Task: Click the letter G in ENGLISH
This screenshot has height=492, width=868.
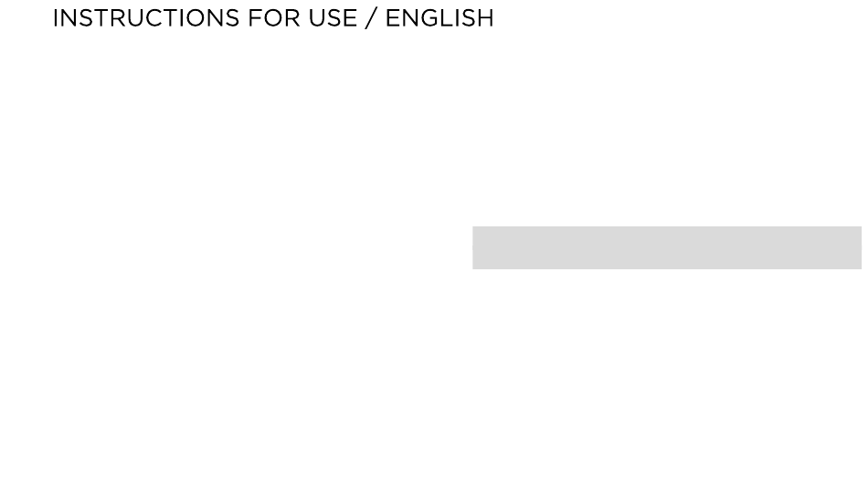Action: (429, 18)
